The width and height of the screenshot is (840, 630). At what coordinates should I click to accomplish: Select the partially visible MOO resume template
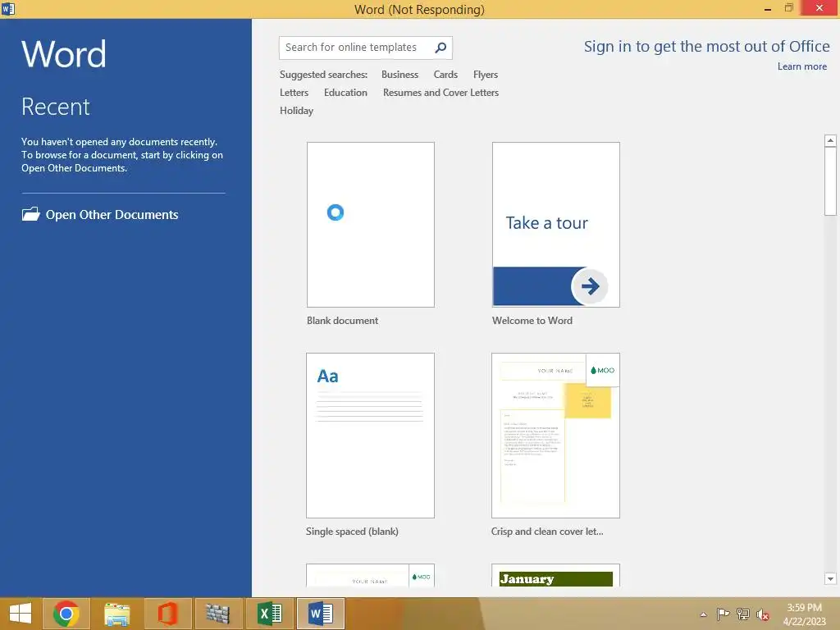370,576
